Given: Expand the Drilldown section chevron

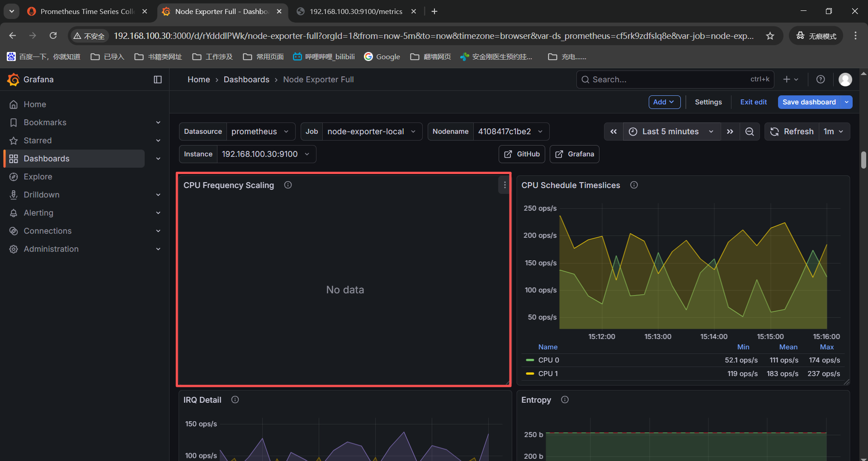Looking at the screenshot, I should point(158,195).
